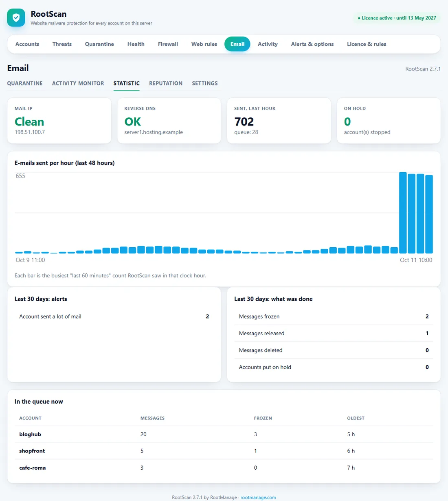
Task: Go to the Threats tab
Action: click(62, 44)
